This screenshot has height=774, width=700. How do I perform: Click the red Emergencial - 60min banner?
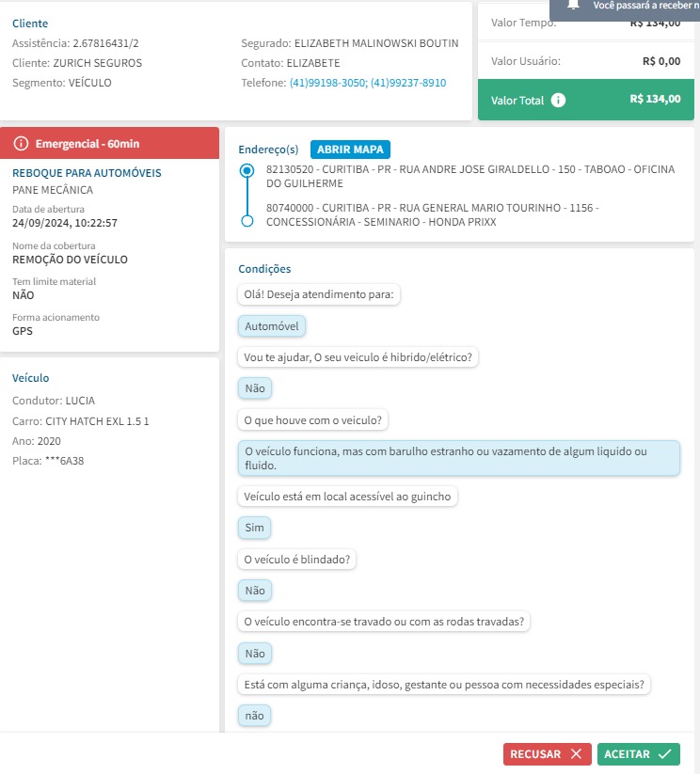point(111,143)
